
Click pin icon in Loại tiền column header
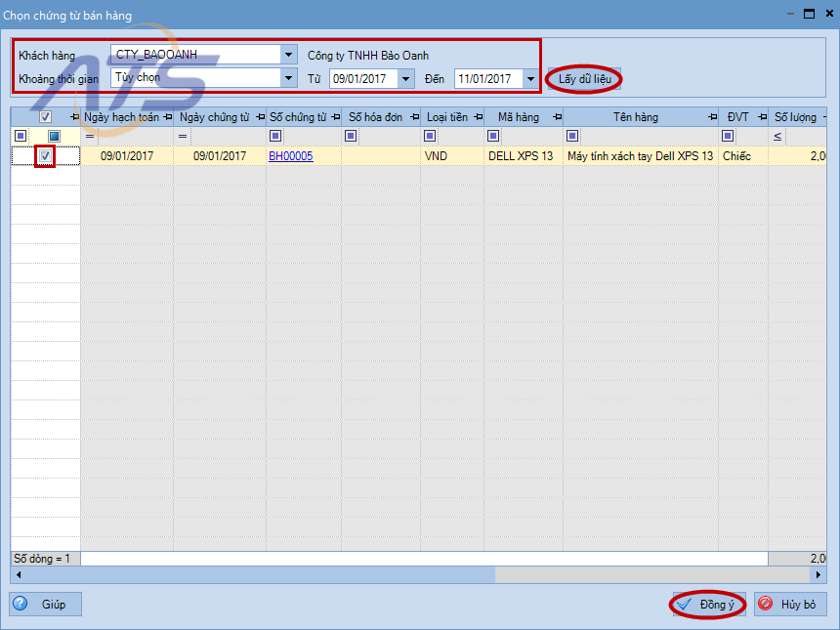pos(477,117)
